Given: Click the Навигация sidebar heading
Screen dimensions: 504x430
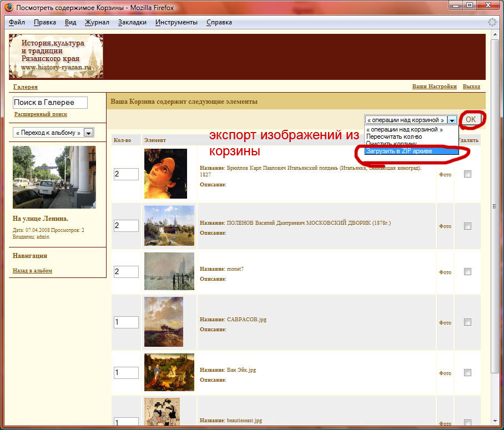Looking at the screenshot, I should click(30, 256).
